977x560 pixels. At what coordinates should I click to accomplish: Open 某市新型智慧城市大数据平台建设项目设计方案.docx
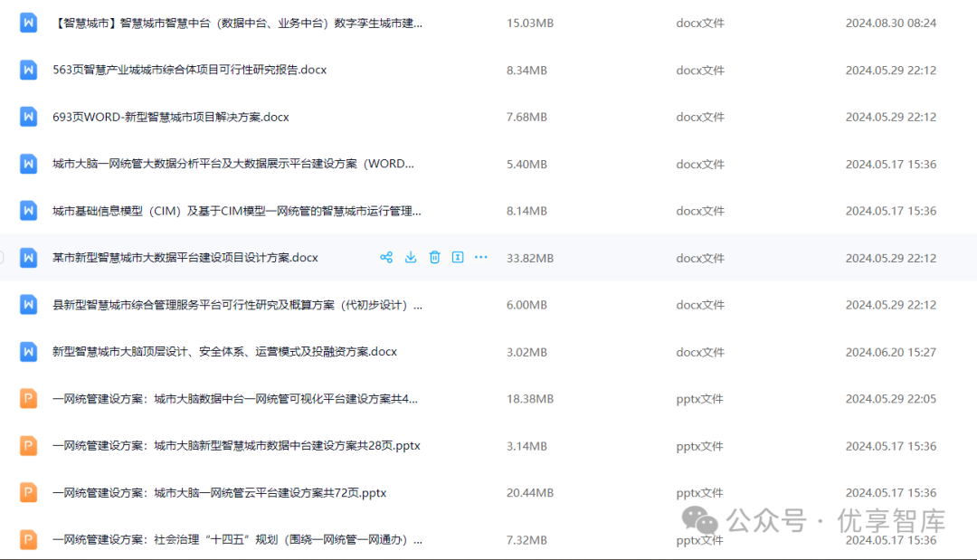pyautogui.click(x=185, y=258)
